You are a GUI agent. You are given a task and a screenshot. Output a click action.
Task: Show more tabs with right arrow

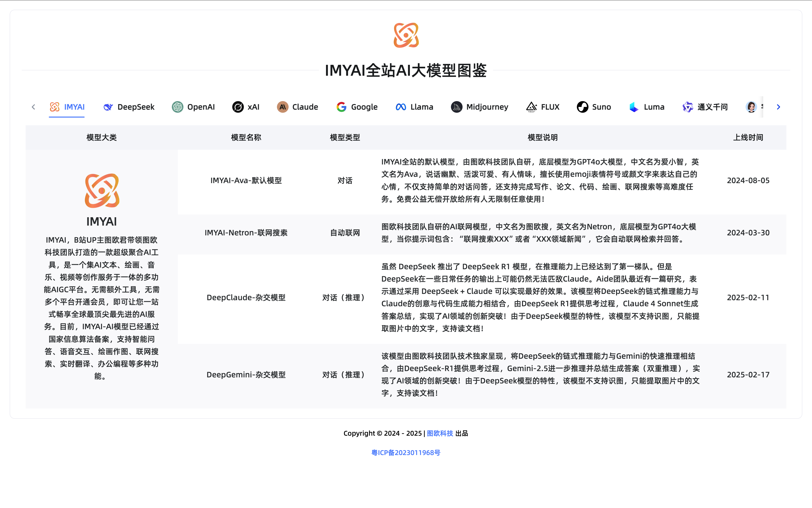(778, 107)
